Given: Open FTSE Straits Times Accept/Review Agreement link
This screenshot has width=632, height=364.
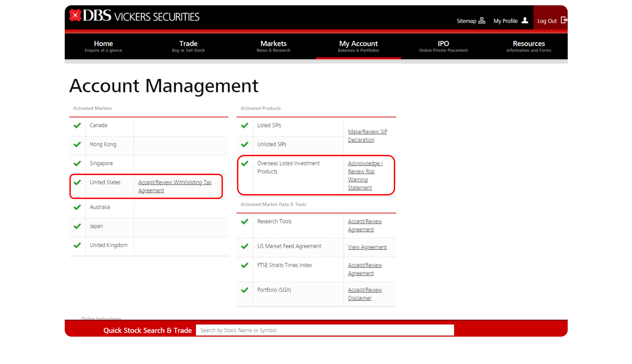Looking at the screenshot, I should 365,269.
